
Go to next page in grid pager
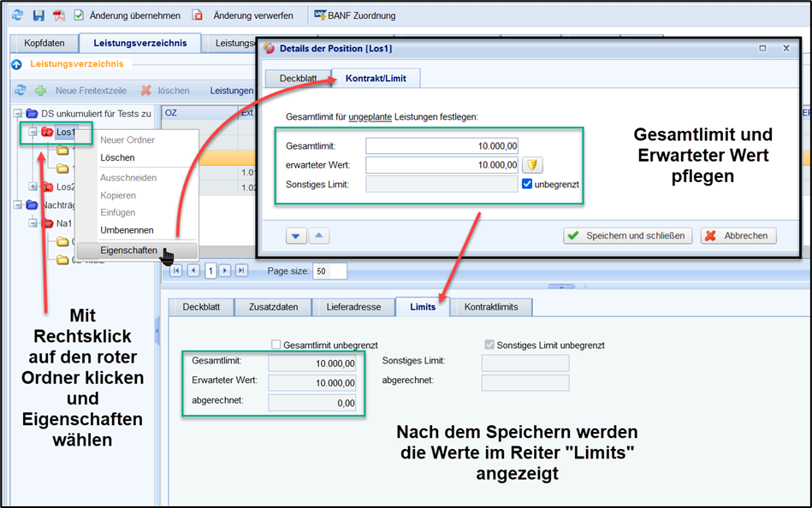[x=225, y=271]
